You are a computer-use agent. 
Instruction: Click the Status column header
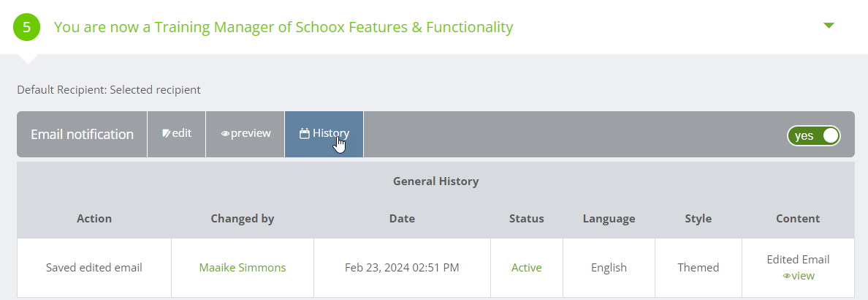click(526, 219)
